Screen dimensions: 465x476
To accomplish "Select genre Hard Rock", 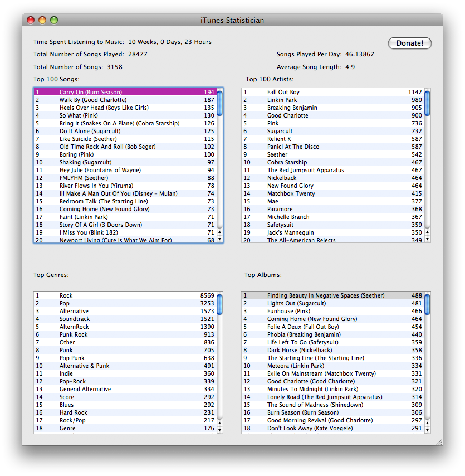I will pos(125,412).
